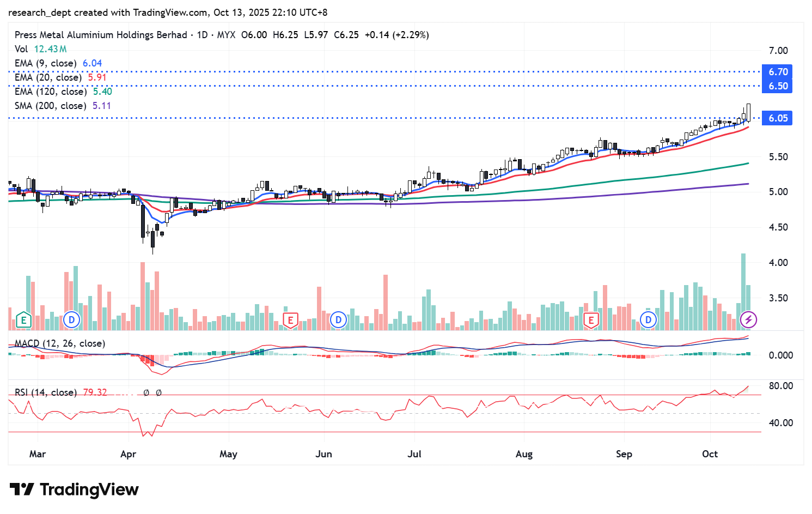812x514 pixels.
Task: Click the 6.50 price level label
Action: click(x=778, y=86)
